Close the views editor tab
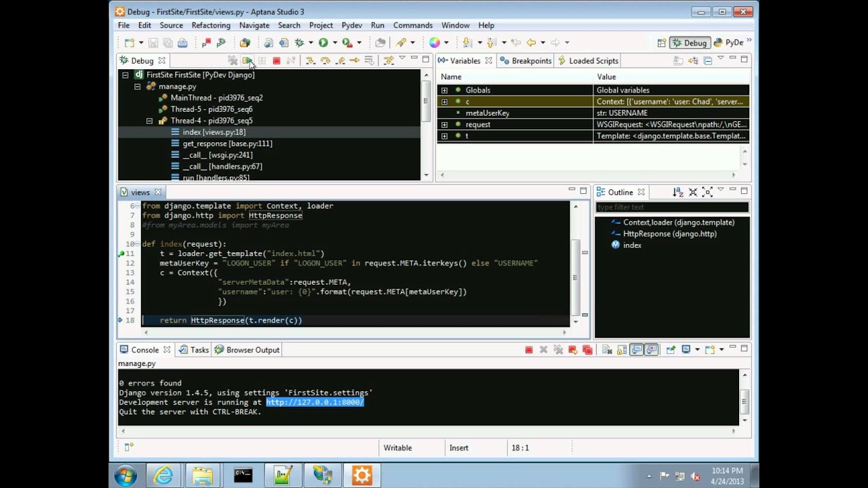This screenshot has width=868, height=488. click(158, 192)
